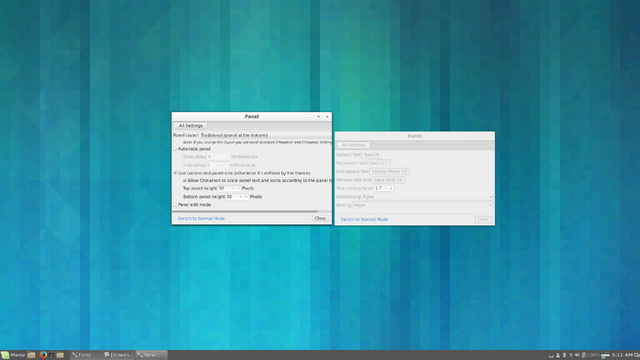The width and height of the screenshot is (640, 360).
Task: Open the notification tray icon at far left of tray
Action: [x=551, y=356]
